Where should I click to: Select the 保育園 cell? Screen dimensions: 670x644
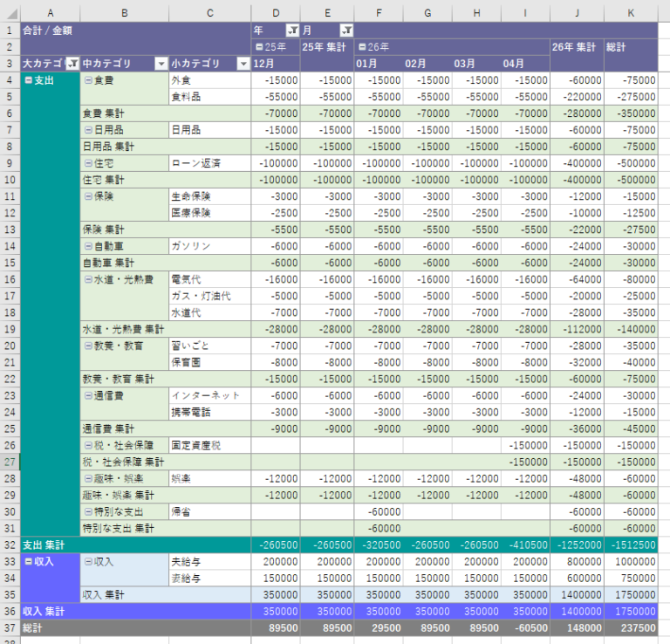[209, 362]
